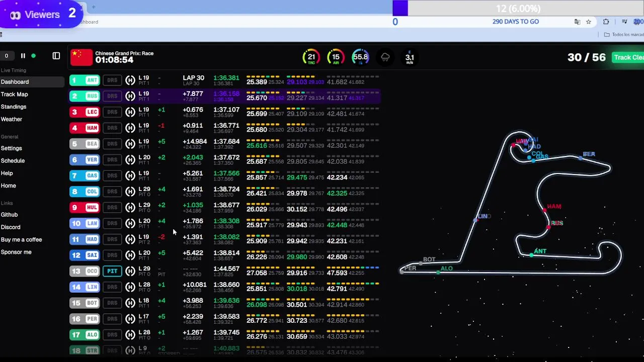Click RUS last lap time 1:36.158
The image size is (644, 362).
pos(226,94)
